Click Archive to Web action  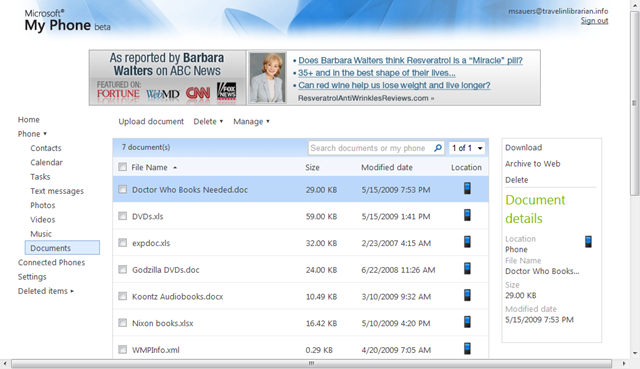[532, 164]
